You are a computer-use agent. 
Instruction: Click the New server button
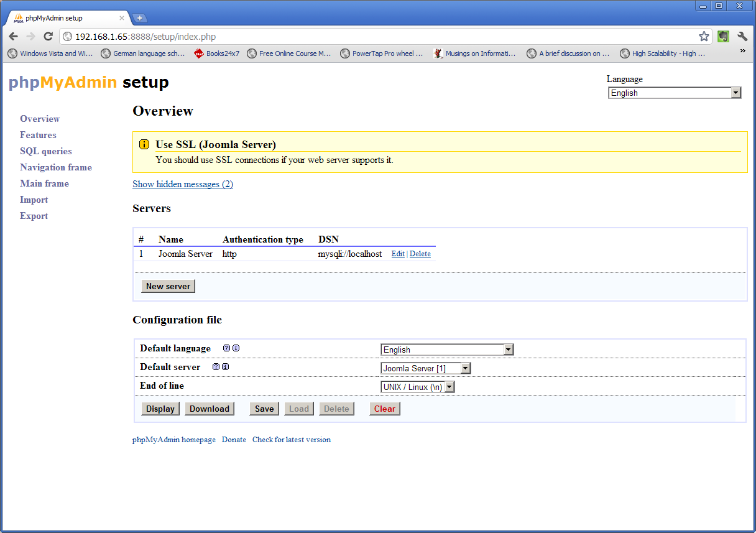168,286
